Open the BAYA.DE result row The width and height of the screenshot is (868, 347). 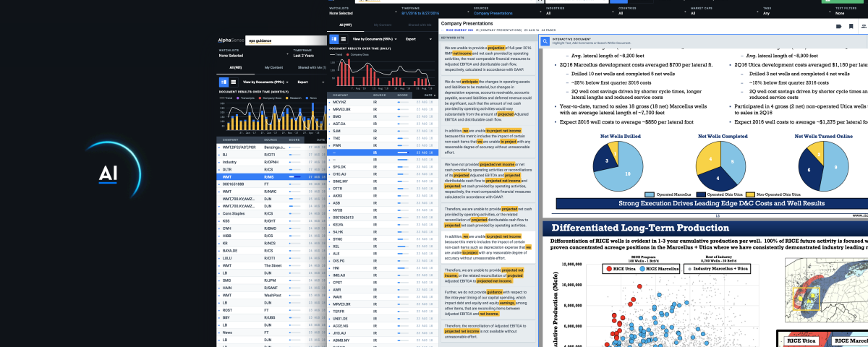(x=271, y=249)
